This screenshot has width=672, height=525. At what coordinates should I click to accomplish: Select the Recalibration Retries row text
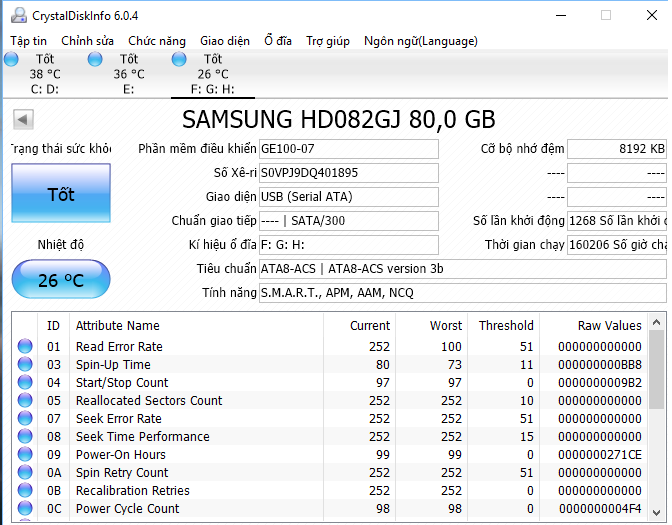pyautogui.click(x=133, y=490)
